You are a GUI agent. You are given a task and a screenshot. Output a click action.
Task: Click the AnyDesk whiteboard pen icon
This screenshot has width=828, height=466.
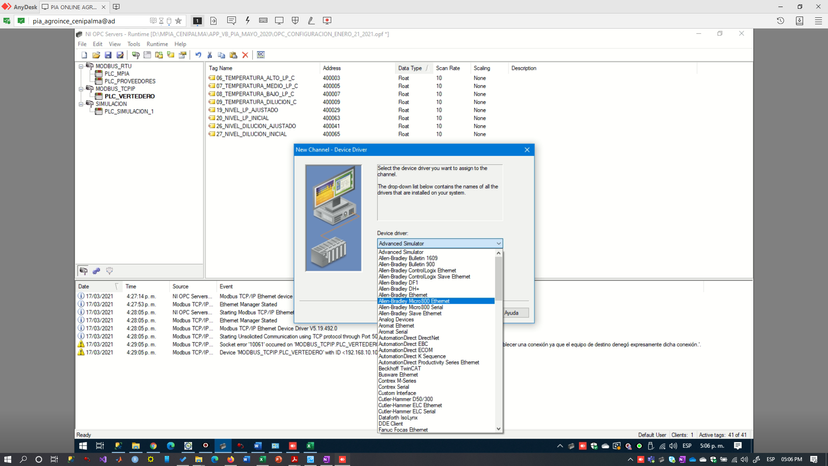tap(311, 21)
